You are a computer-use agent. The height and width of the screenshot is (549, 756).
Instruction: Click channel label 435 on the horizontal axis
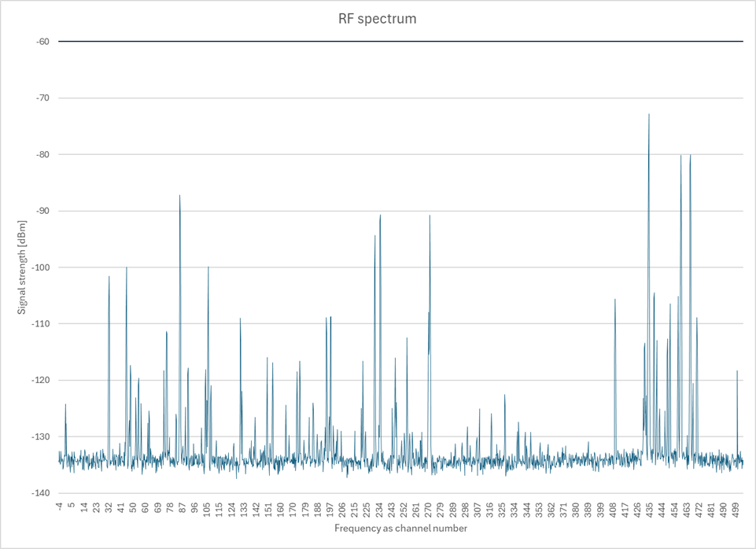click(650, 510)
